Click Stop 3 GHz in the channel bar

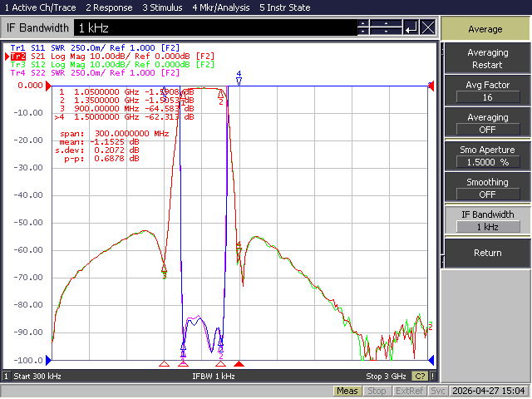tap(386, 377)
